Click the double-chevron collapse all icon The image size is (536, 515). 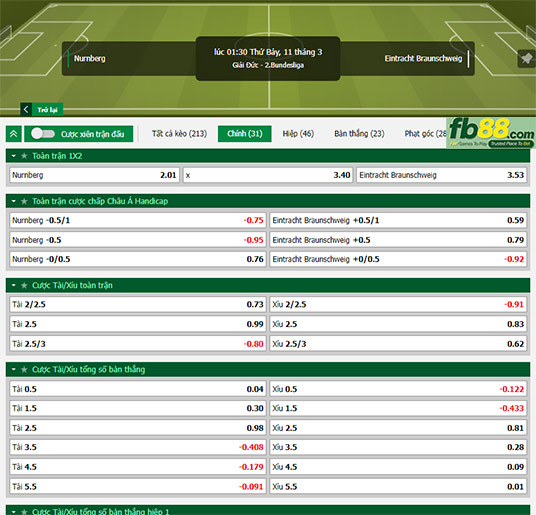coord(14,134)
